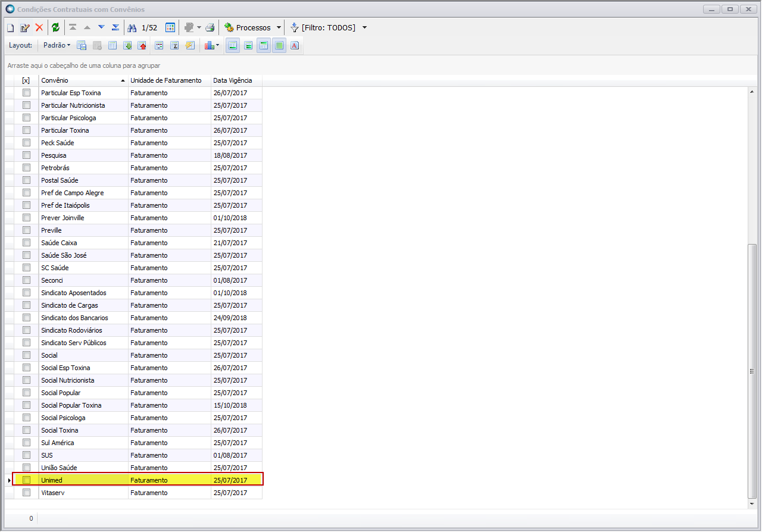Viewport: 762px width, 532px height.
Task: Click the Processos gears icon
Action: coord(229,27)
